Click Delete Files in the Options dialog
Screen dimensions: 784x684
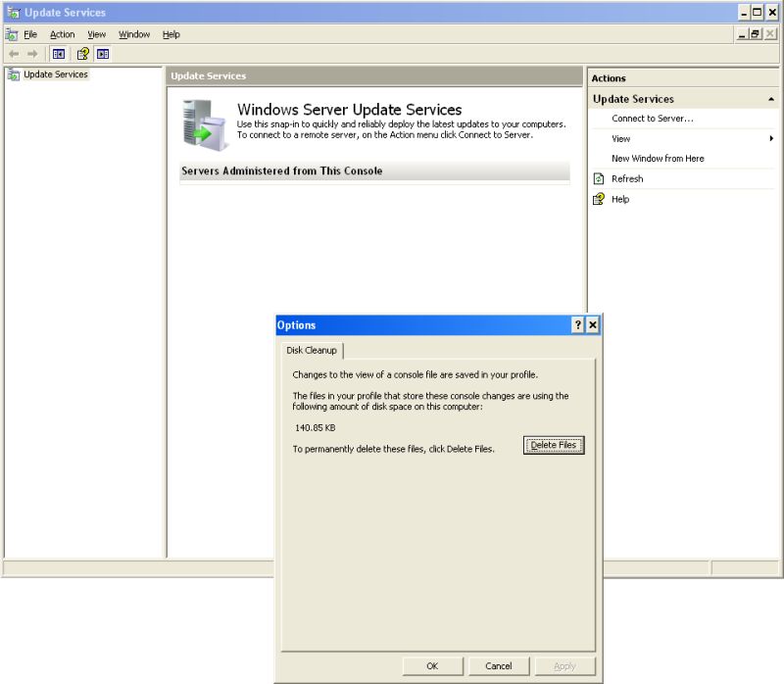554,444
